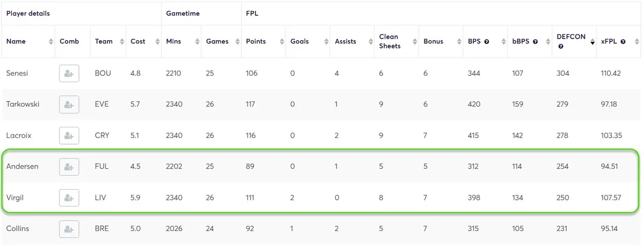Click the Assists column header
The image size is (644, 245).
click(x=345, y=41)
